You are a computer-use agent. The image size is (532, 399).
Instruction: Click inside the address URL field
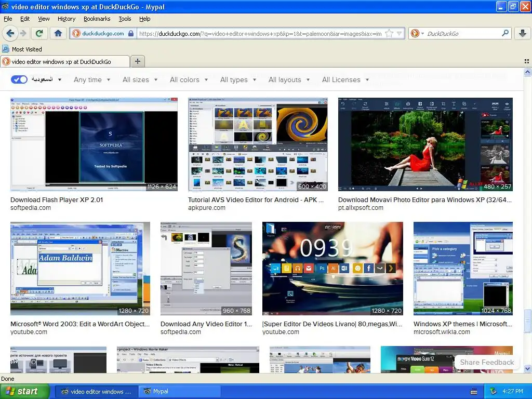(x=260, y=34)
